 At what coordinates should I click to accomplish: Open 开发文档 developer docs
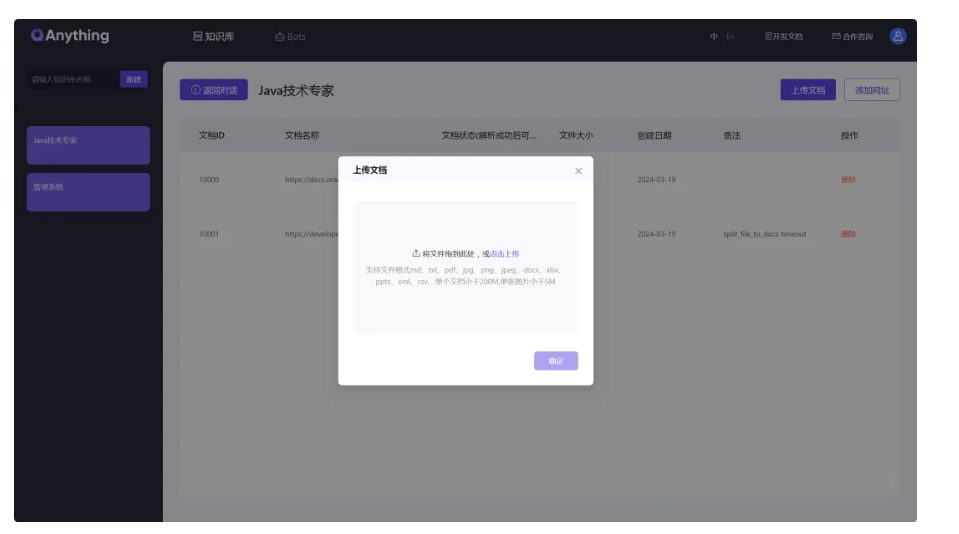[784, 36]
